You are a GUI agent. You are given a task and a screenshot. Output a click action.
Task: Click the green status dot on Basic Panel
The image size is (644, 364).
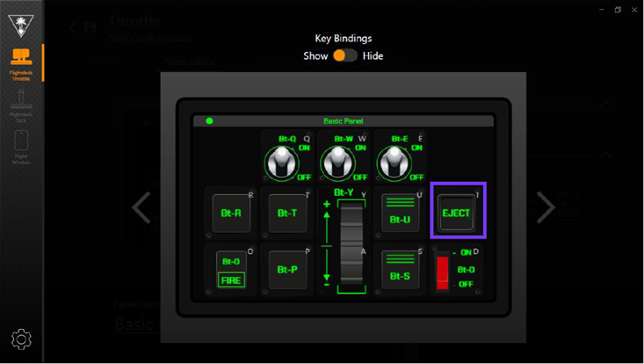tap(209, 120)
